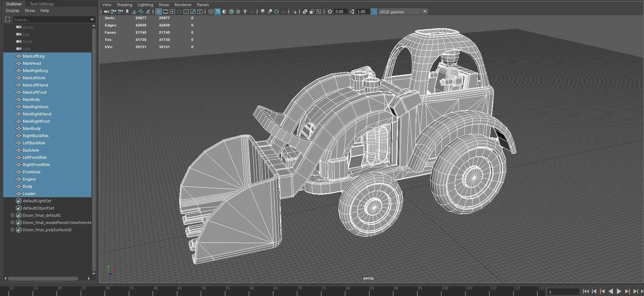Click the Bookmarks icon in viewport toolbar
Image resolution: width=644 pixels, height=296 pixels.
(127, 12)
